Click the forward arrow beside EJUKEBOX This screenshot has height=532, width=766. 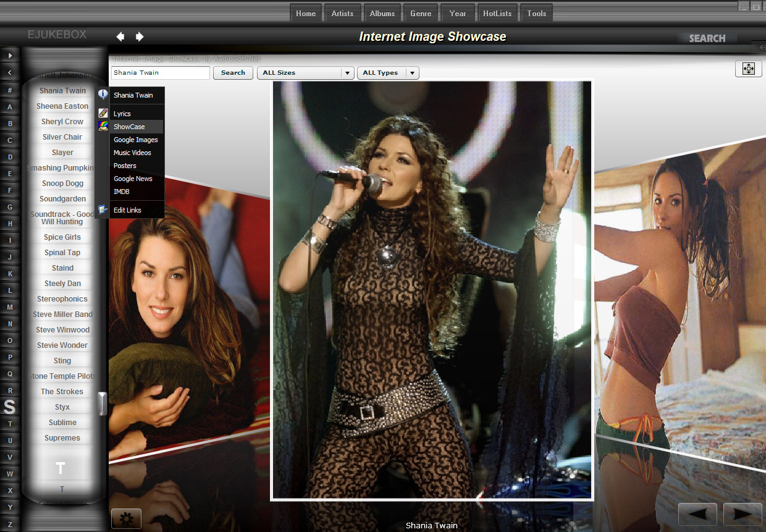[x=140, y=36]
